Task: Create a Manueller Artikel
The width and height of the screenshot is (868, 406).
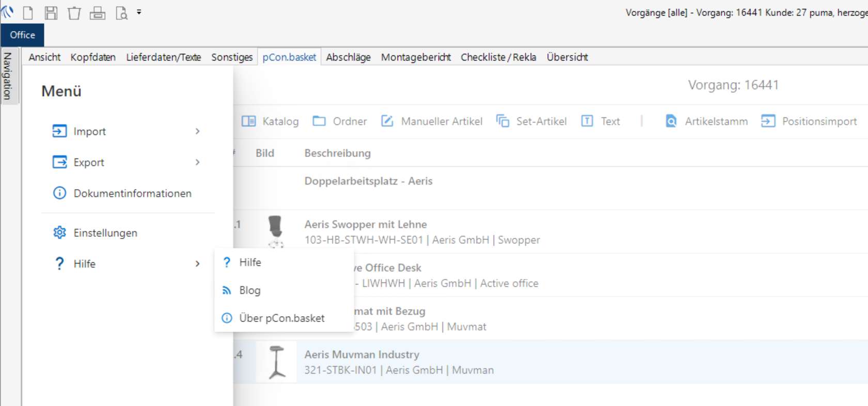Action: [432, 121]
